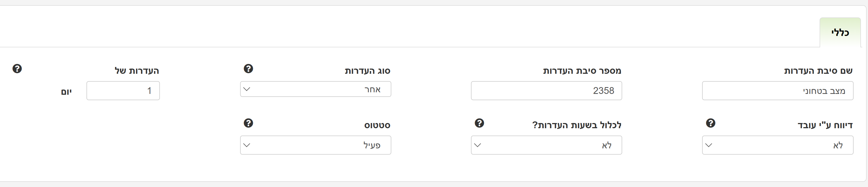Expand the דיווח ע"י עובד dropdown
Viewport: 868px width, 187px height.
tap(777, 145)
